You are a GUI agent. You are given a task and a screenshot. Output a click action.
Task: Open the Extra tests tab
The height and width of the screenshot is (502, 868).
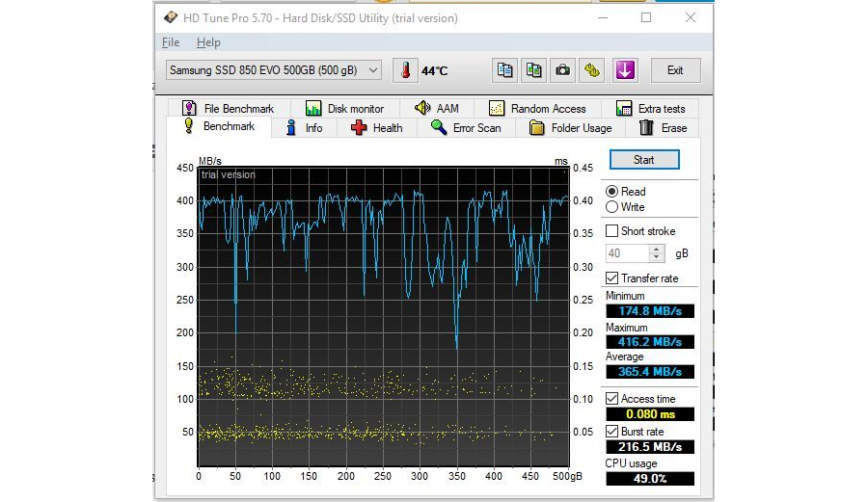click(651, 108)
